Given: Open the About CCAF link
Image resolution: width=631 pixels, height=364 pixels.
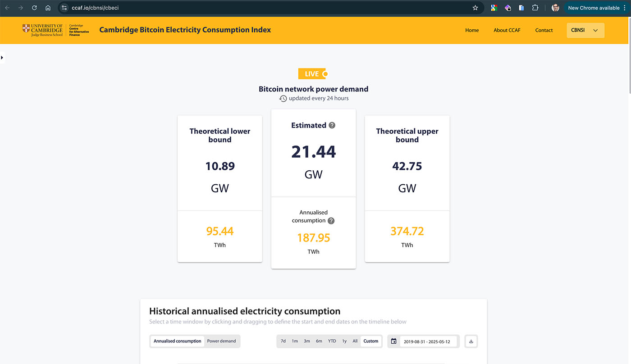Looking at the screenshot, I should coord(507,30).
